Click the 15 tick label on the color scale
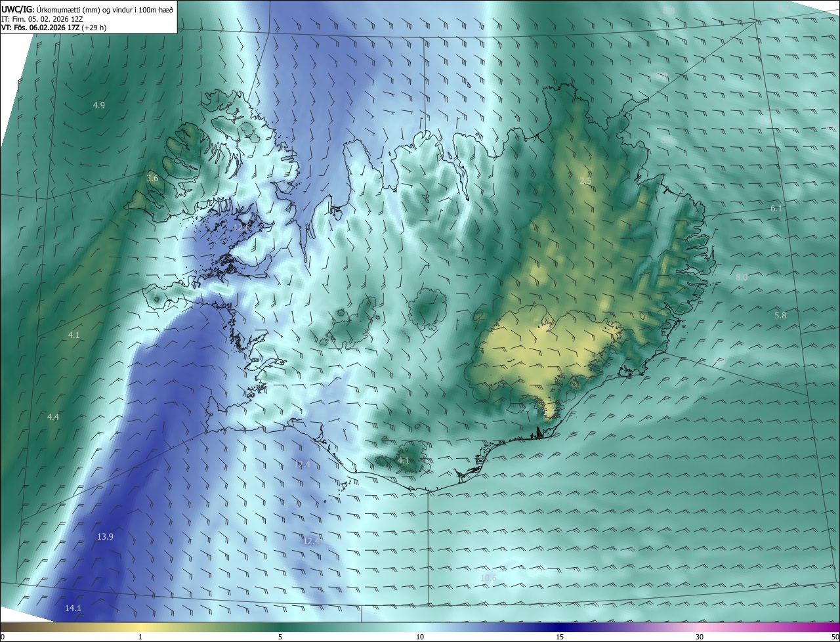Image resolution: width=840 pixels, height=642 pixels. [560, 637]
